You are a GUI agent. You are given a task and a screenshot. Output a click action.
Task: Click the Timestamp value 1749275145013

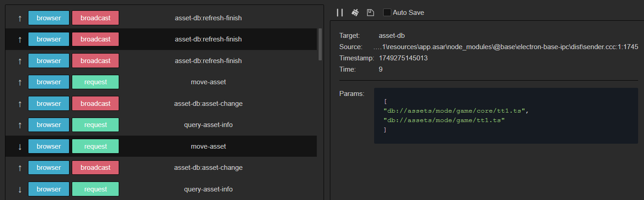pyautogui.click(x=403, y=58)
